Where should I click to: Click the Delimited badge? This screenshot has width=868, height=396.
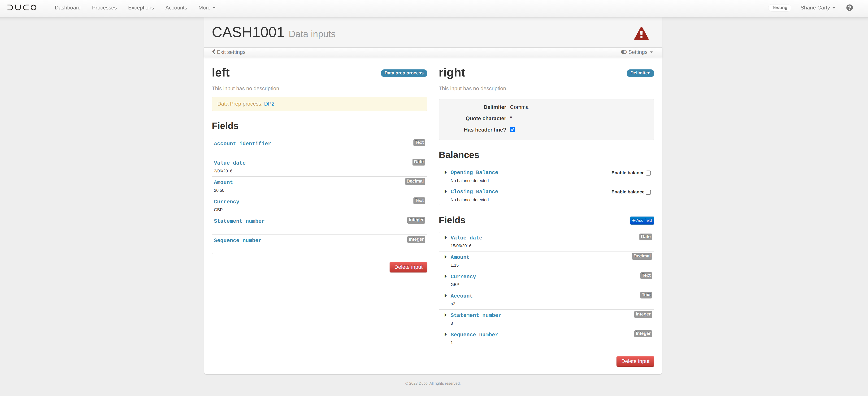coord(640,73)
